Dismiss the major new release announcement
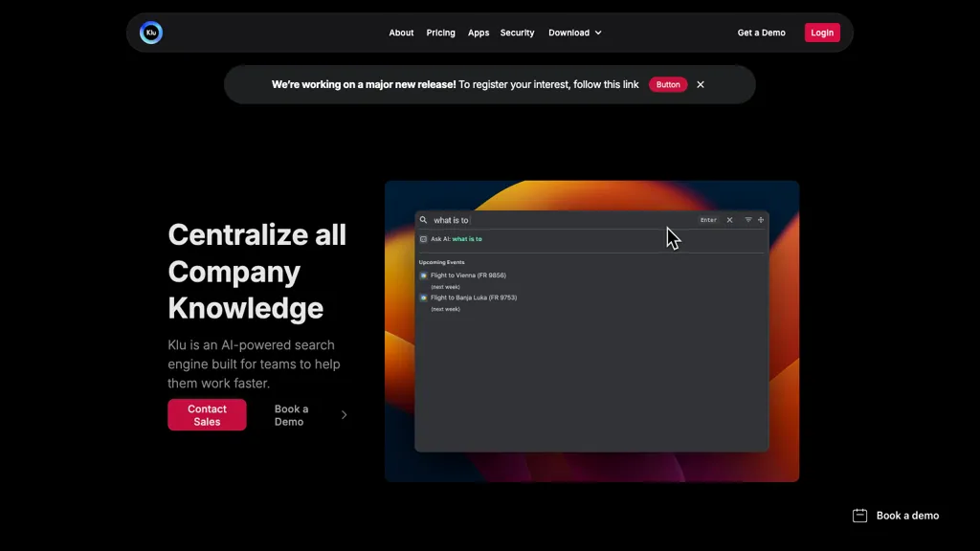Viewport: 980px width, 551px height. click(701, 84)
